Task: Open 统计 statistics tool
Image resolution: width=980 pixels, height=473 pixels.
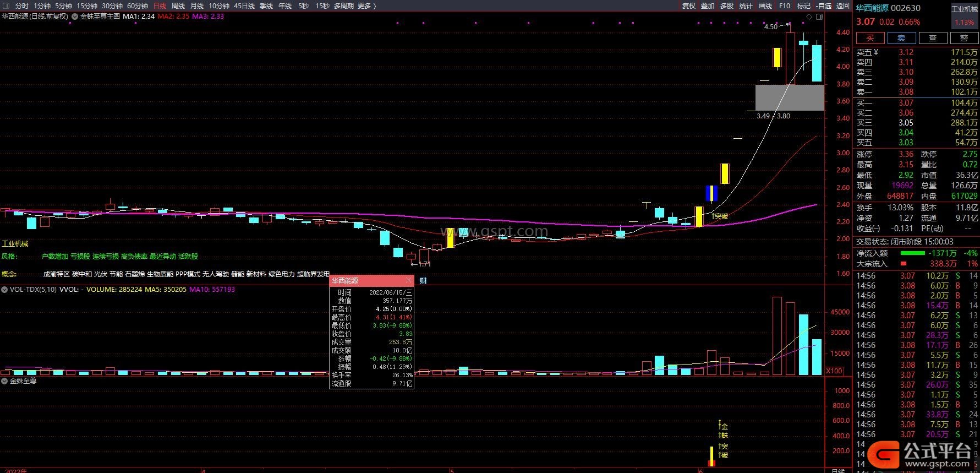Action: (746, 6)
